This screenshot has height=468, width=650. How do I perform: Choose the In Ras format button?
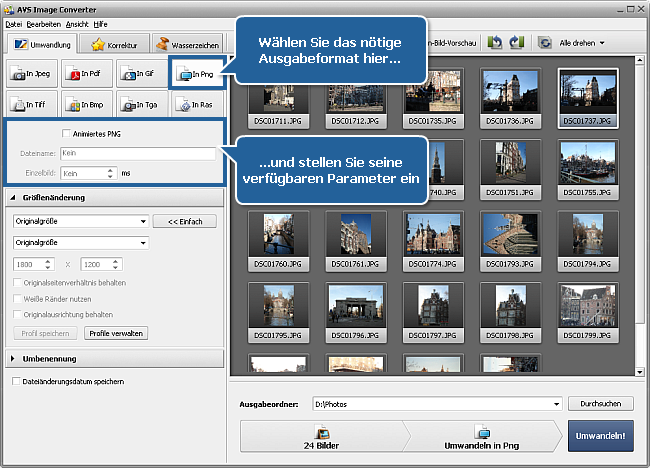click(x=196, y=104)
